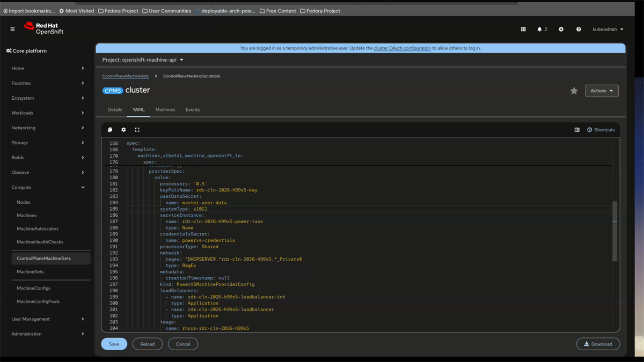Click the YAML editor vertical scrollbar

click(x=615, y=231)
